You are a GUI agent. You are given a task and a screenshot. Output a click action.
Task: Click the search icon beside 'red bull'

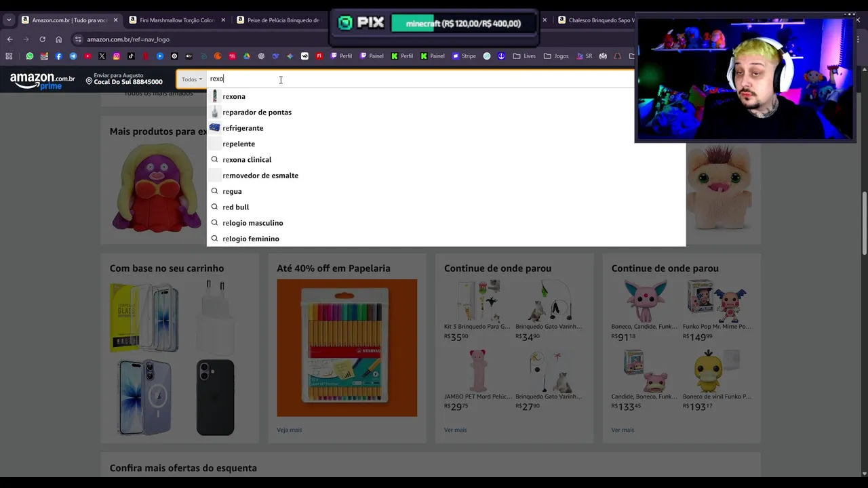214,207
